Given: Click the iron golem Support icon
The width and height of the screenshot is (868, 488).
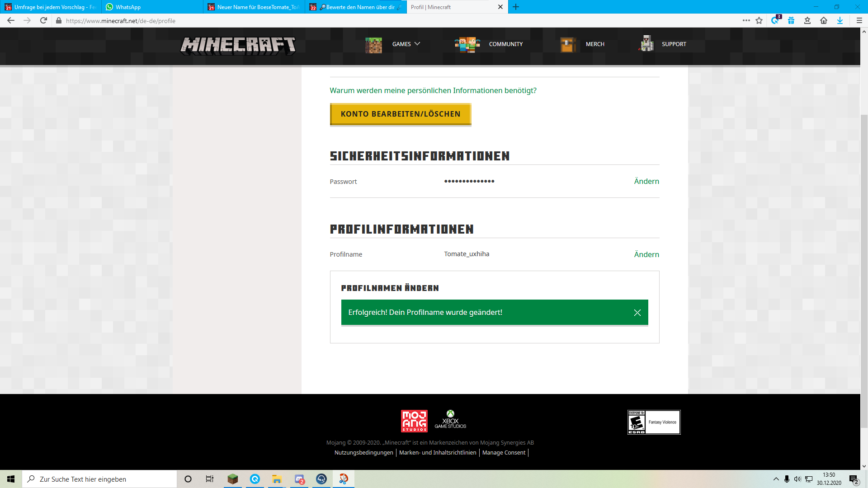Looking at the screenshot, I should coord(646,44).
